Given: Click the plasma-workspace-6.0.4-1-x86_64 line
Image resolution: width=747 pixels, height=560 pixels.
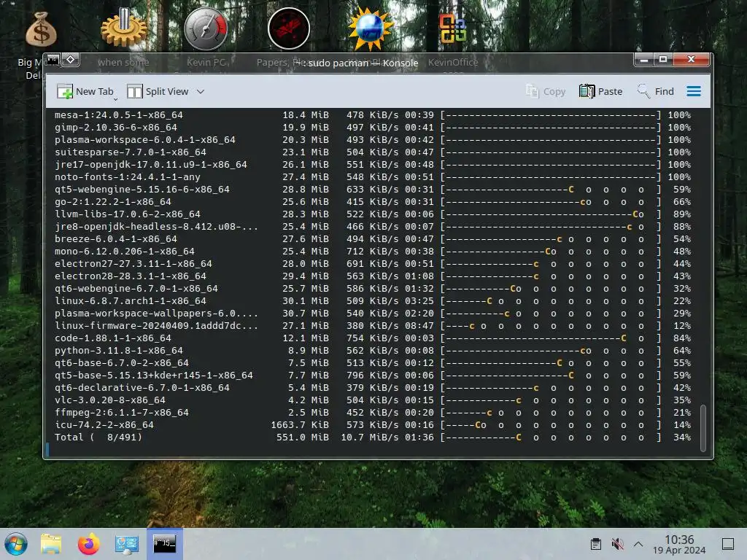Looking at the screenshot, I should 373,139.
